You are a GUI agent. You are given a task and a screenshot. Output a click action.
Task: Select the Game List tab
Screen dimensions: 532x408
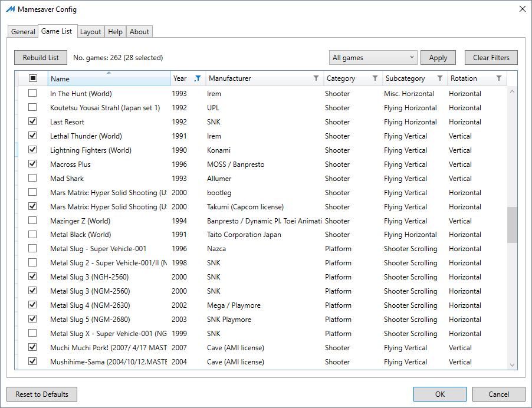tap(57, 31)
